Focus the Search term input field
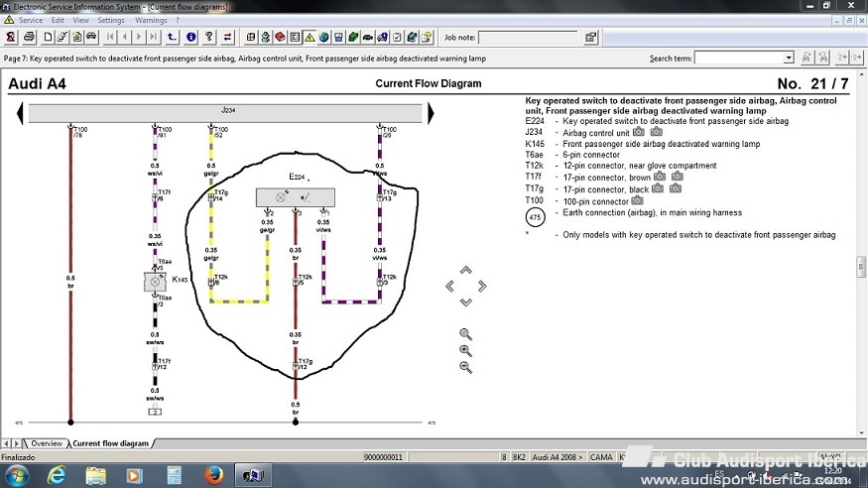This screenshot has width=868, height=488. (x=739, y=58)
